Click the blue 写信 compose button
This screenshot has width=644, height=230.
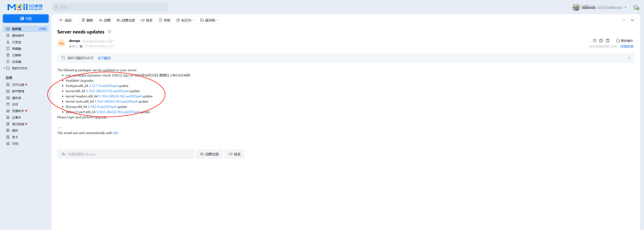(26, 19)
